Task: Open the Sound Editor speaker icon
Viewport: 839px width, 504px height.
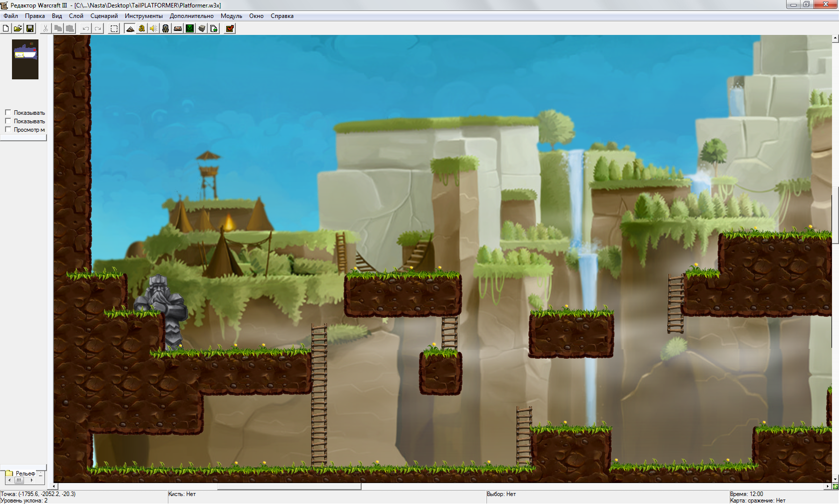Action: coord(154,28)
